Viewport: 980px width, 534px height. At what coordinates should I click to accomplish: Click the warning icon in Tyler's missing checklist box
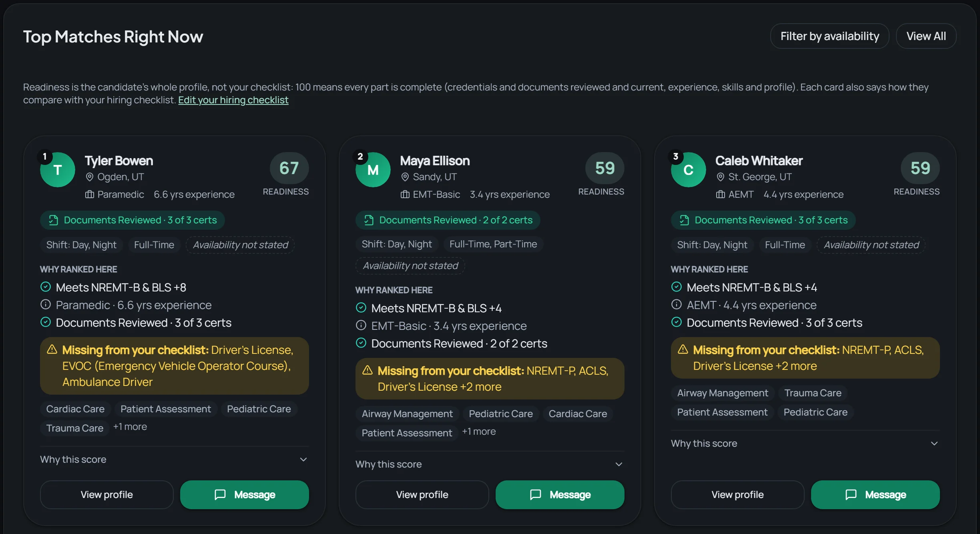point(52,349)
